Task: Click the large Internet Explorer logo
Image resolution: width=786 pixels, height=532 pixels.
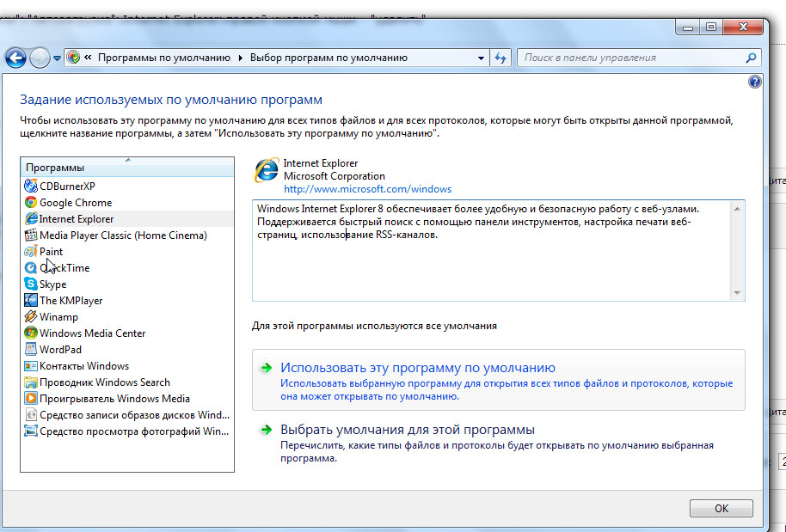Action: click(267, 170)
